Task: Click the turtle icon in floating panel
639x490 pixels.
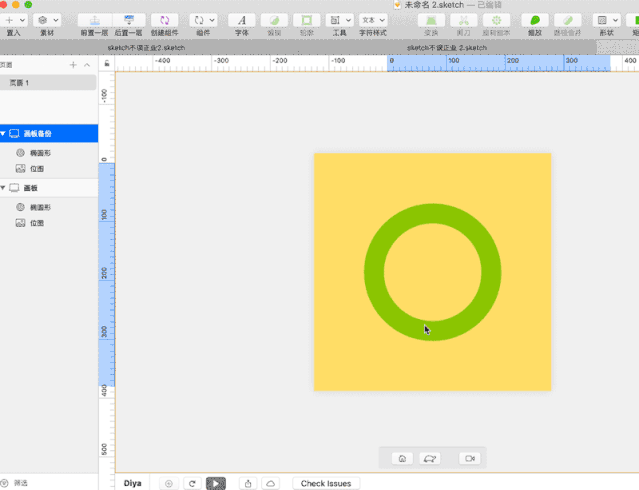Action: tap(430, 459)
